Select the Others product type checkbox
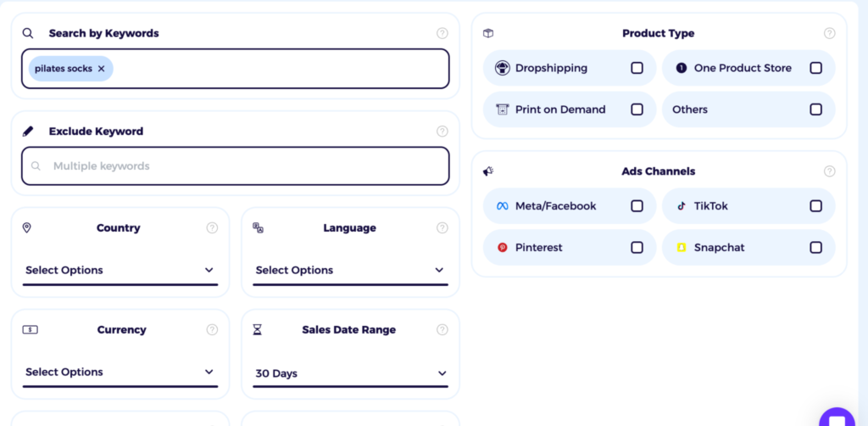 816,109
